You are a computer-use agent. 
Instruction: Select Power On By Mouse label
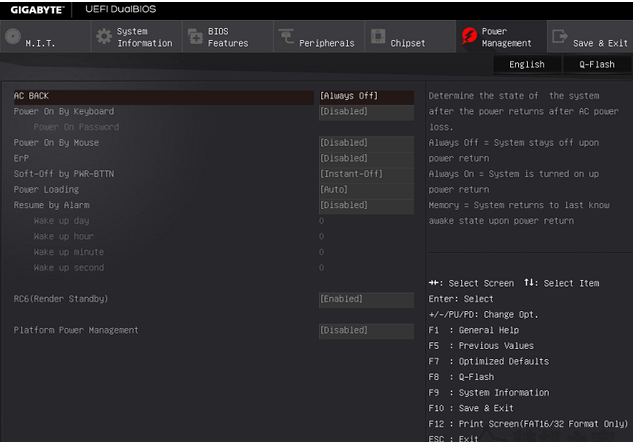(x=56, y=143)
